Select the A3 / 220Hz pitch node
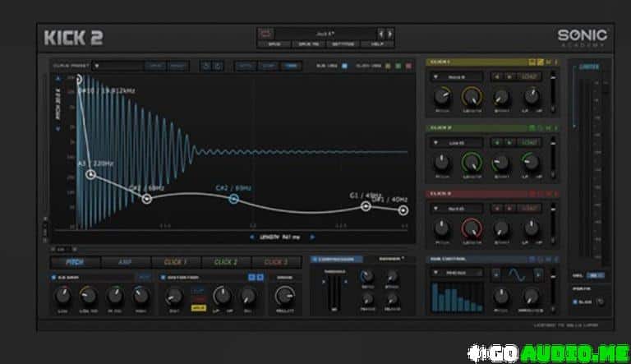This screenshot has height=364, width=631. [91, 174]
